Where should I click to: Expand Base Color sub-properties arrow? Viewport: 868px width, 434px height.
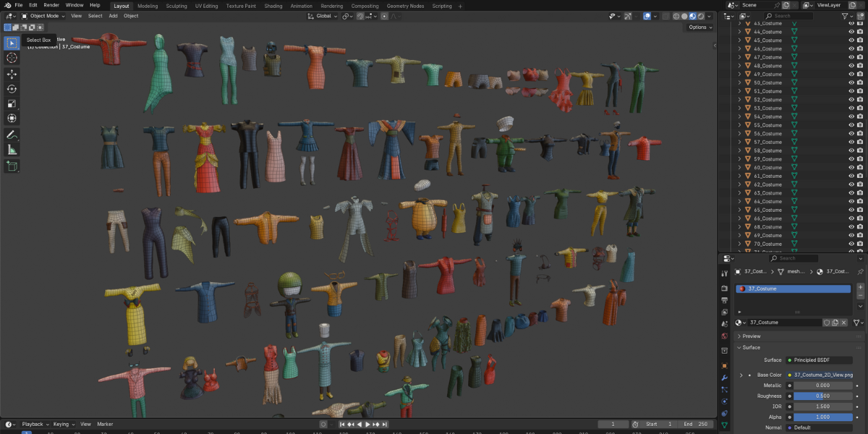click(x=741, y=375)
